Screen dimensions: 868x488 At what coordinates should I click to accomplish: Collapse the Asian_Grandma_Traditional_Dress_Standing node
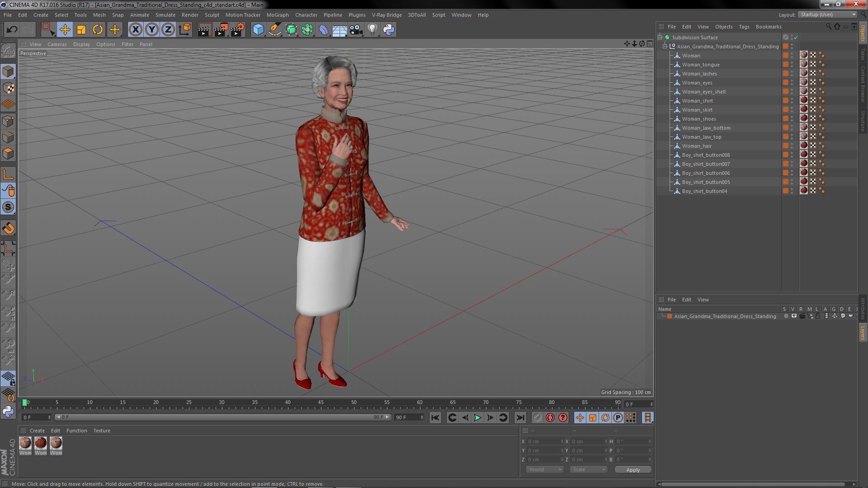tap(665, 47)
